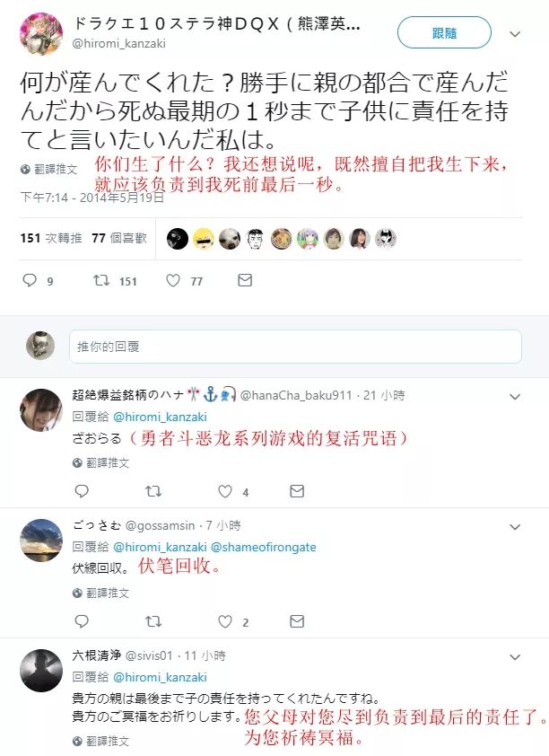Send main tweet via direct message envelope
Viewport: 549px width, 756px height.
click(245, 280)
